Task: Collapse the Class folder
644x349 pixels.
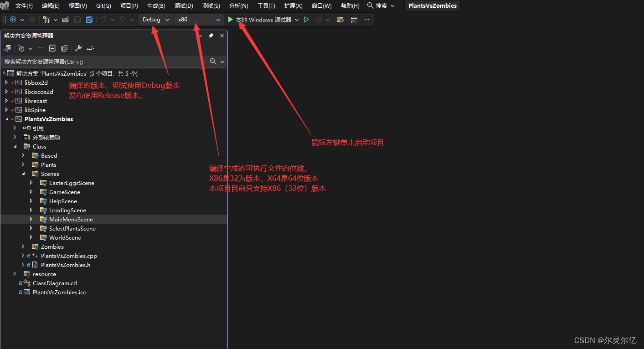Action: click(15, 146)
